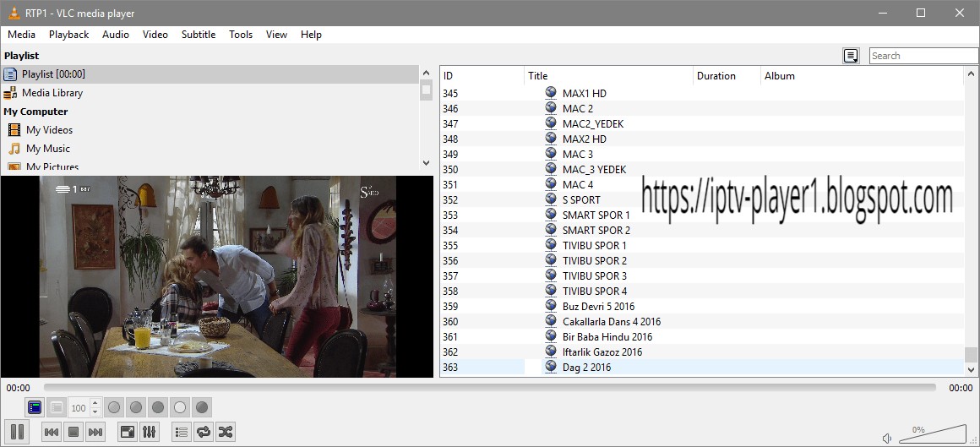
Task: Toggle teletext transparency icon
Action: tap(57, 407)
